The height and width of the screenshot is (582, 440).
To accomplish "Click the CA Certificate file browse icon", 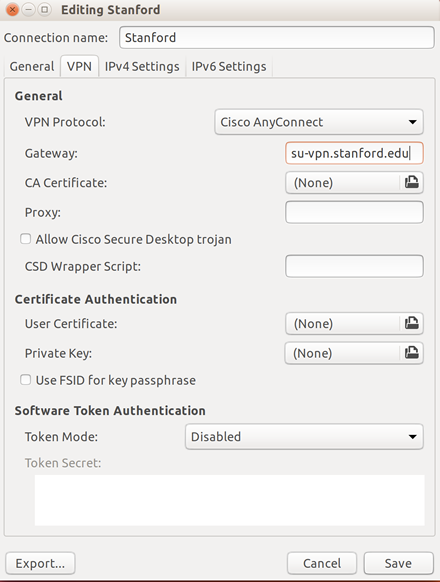I will [411, 182].
